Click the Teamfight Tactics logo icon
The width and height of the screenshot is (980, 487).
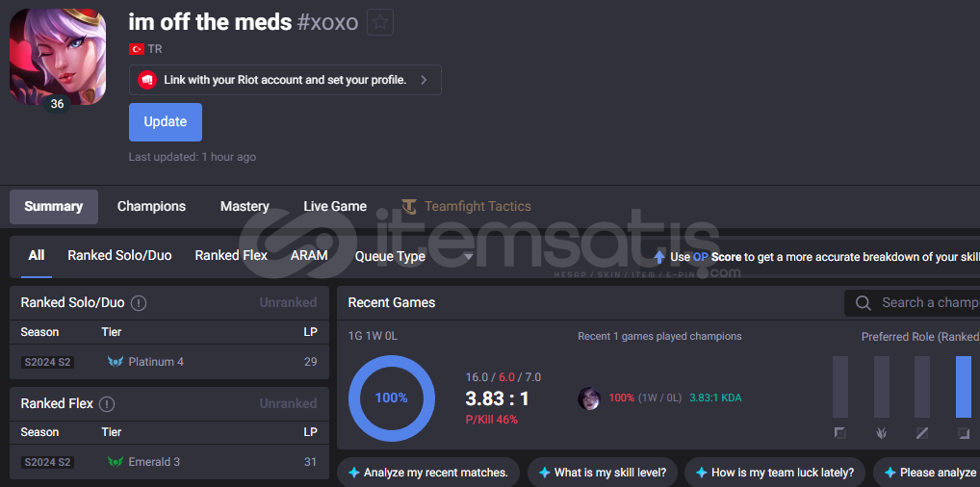click(409, 206)
